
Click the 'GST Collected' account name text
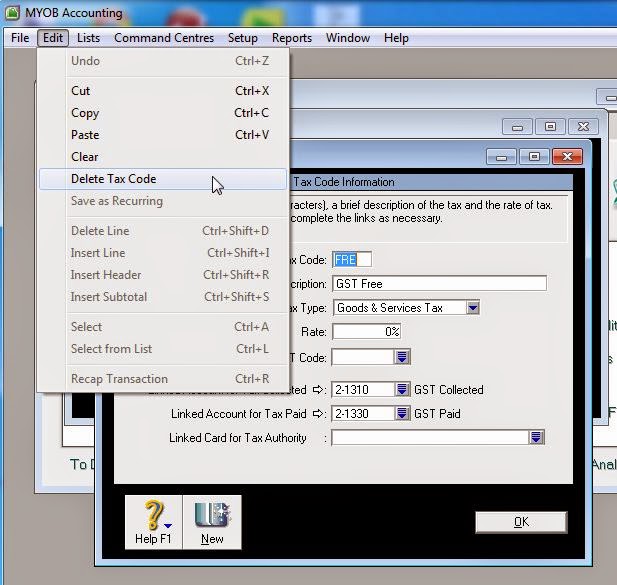449,390
